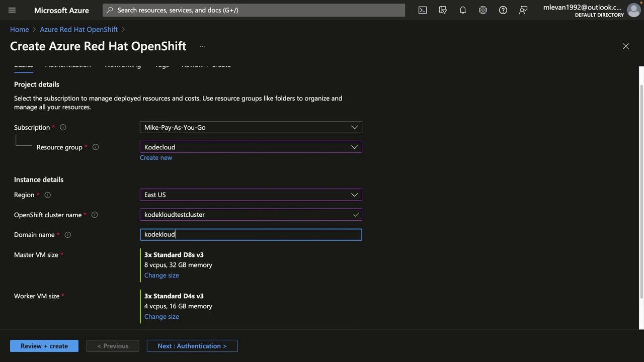Image resolution: width=644 pixels, height=362 pixels.
Task: Open the notifications bell
Action: 463,10
